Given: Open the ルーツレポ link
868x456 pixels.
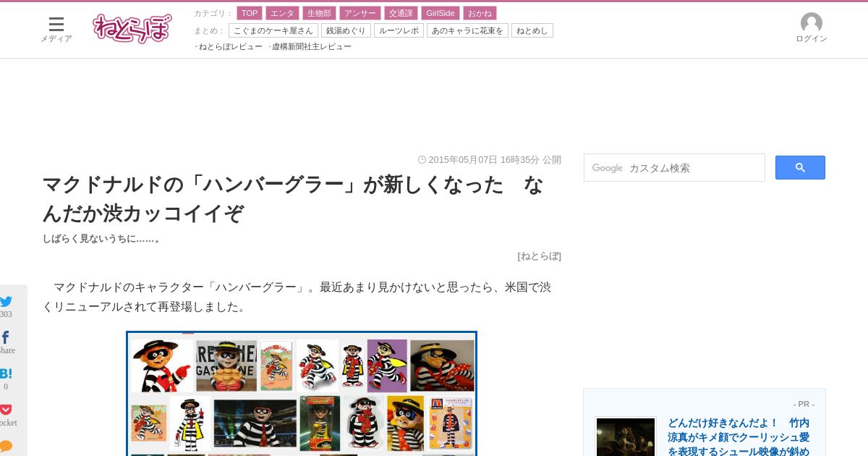Looking at the screenshot, I should coord(399,30).
